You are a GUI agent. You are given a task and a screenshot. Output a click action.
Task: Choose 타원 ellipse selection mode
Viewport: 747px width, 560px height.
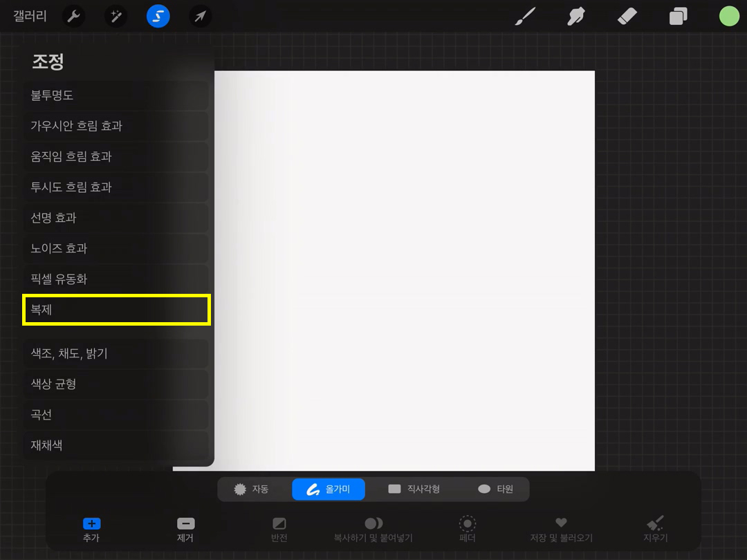[495, 489]
